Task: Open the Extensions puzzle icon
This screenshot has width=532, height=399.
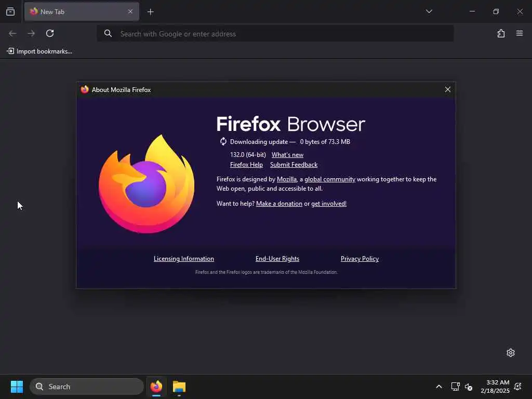Action: (501, 33)
